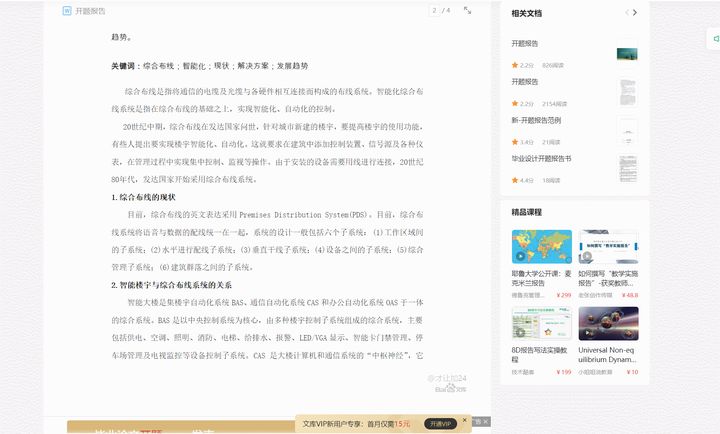The width and height of the screenshot is (720, 434).
Task: Go to previous page of related documents
Action: pos(627,12)
